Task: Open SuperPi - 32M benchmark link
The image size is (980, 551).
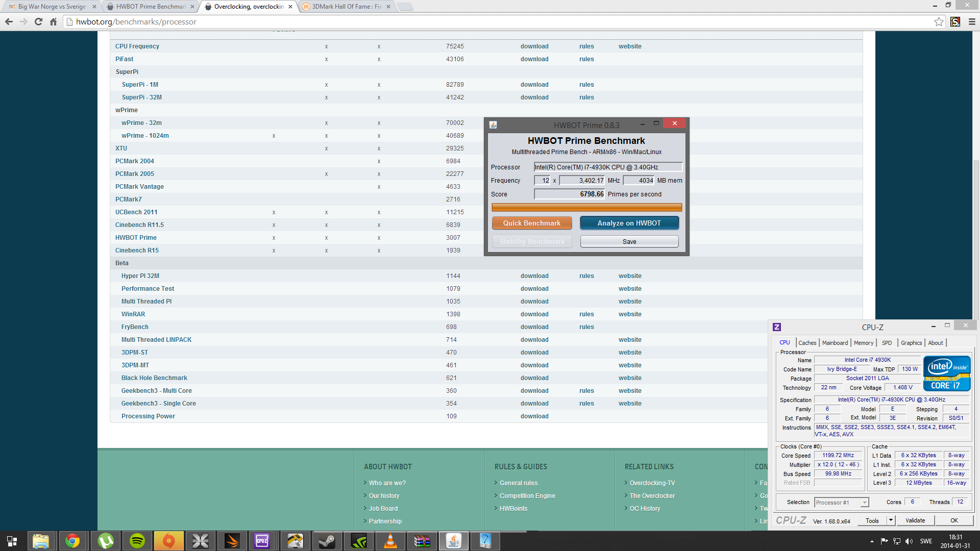Action: tap(142, 97)
